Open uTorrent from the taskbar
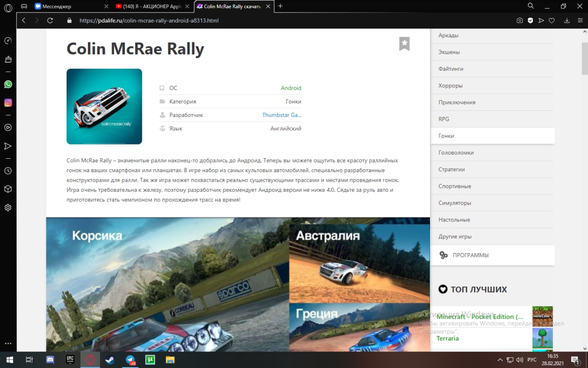The width and height of the screenshot is (588, 368). coord(150,360)
